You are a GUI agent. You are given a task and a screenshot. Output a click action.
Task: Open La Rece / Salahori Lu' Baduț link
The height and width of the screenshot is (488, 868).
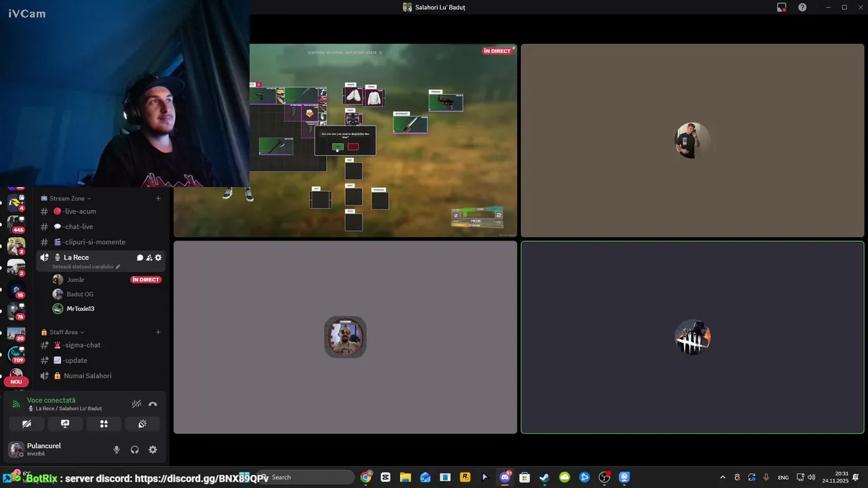[68, 409]
